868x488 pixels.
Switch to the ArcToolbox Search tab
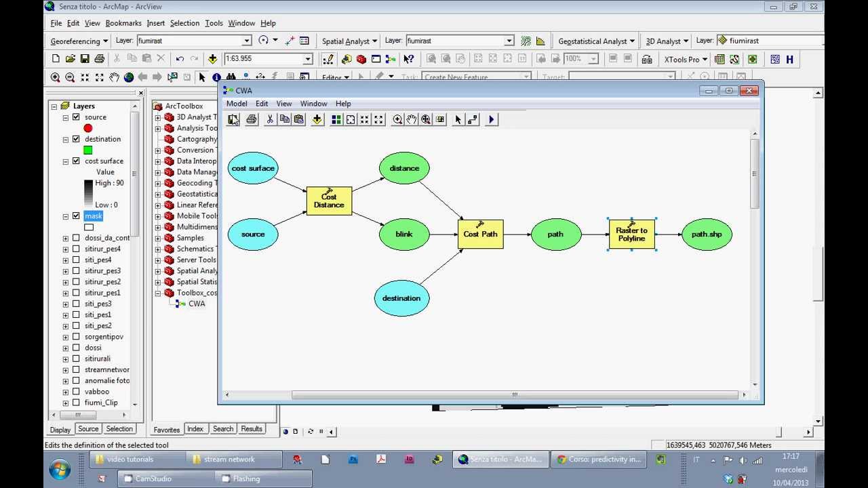(223, 429)
